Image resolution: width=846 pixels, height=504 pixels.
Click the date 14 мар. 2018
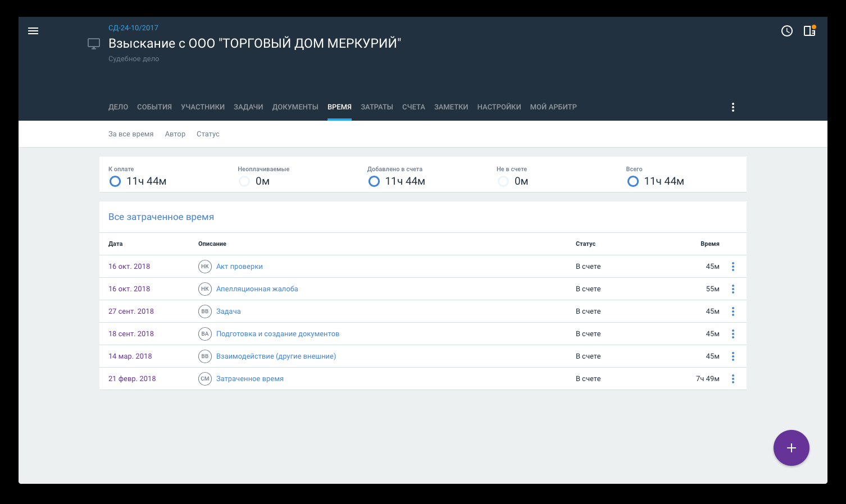[x=130, y=356]
